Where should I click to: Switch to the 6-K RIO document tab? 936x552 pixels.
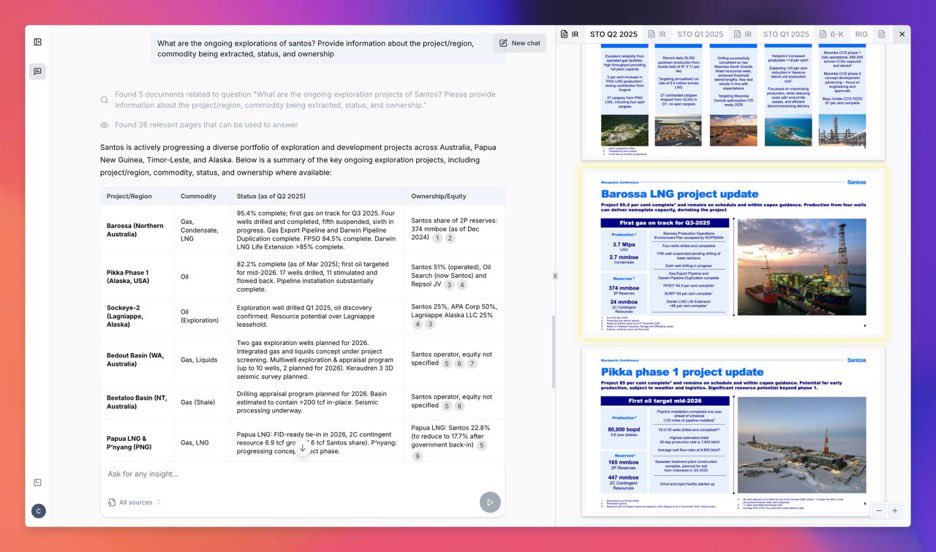(843, 34)
